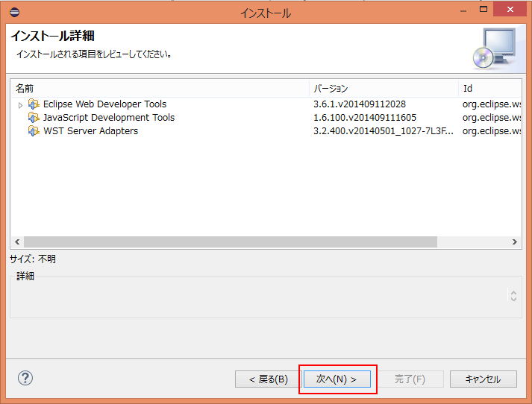The width and height of the screenshot is (532, 404).
Task: Click the 名前 column header
Action: pyautogui.click(x=160, y=89)
